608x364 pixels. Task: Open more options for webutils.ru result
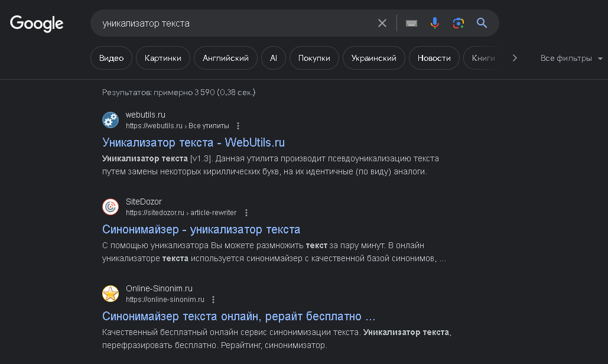[238, 126]
